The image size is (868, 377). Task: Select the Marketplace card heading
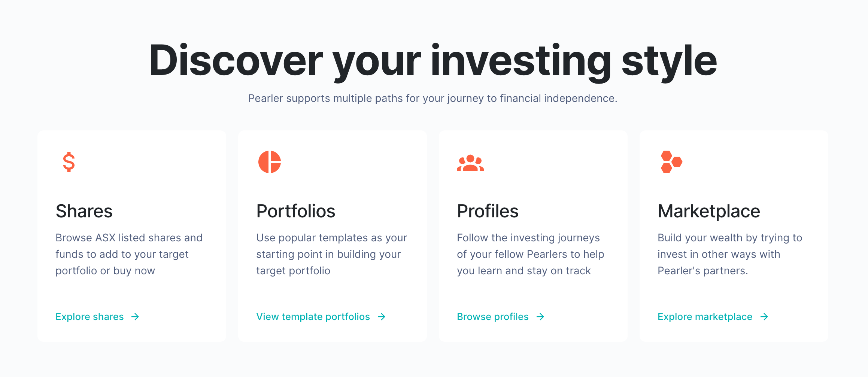(x=709, y=211)
